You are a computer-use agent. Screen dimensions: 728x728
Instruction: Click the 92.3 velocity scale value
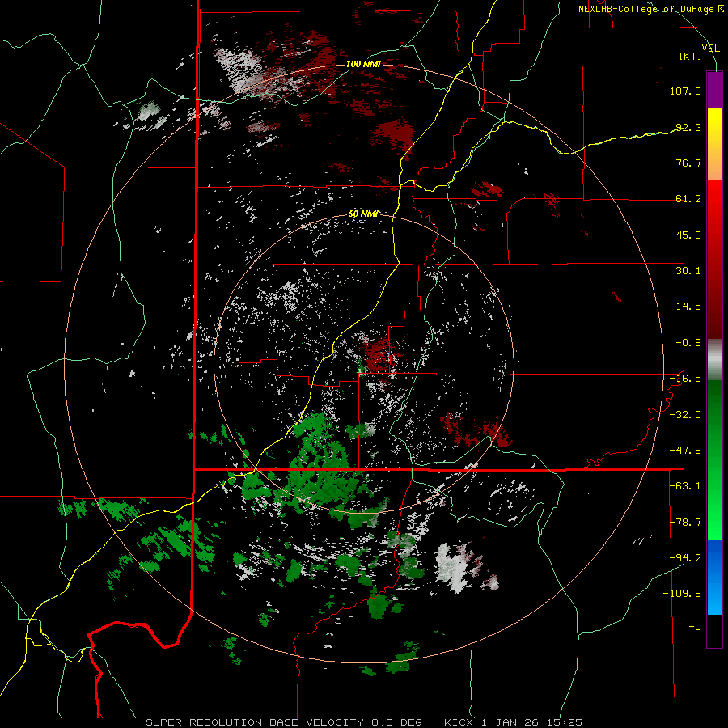pos(688,127)
